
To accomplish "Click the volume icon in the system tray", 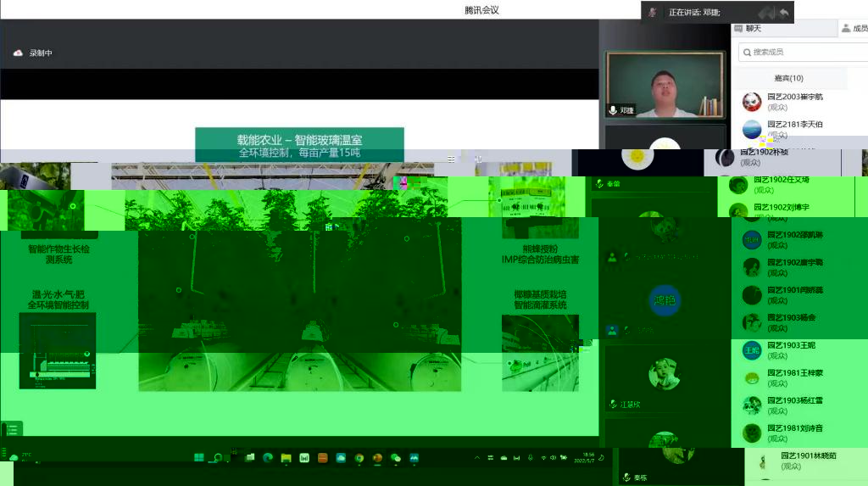I will (x=553, y=458).
